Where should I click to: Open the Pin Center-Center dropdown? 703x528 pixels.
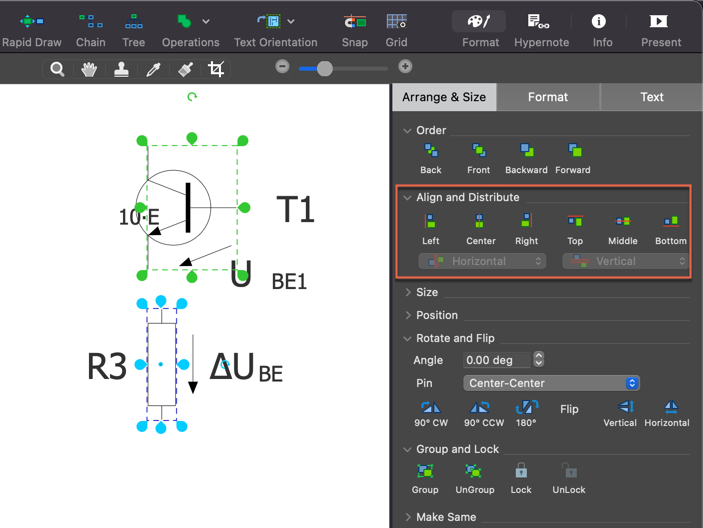[x=551, y=383]
